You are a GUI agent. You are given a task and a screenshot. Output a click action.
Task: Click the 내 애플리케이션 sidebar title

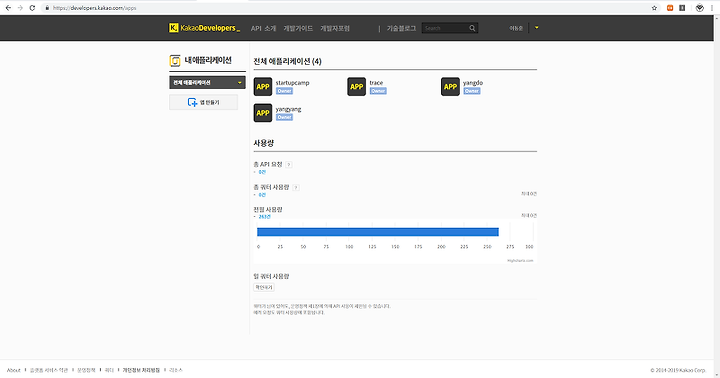click(208, 60)
